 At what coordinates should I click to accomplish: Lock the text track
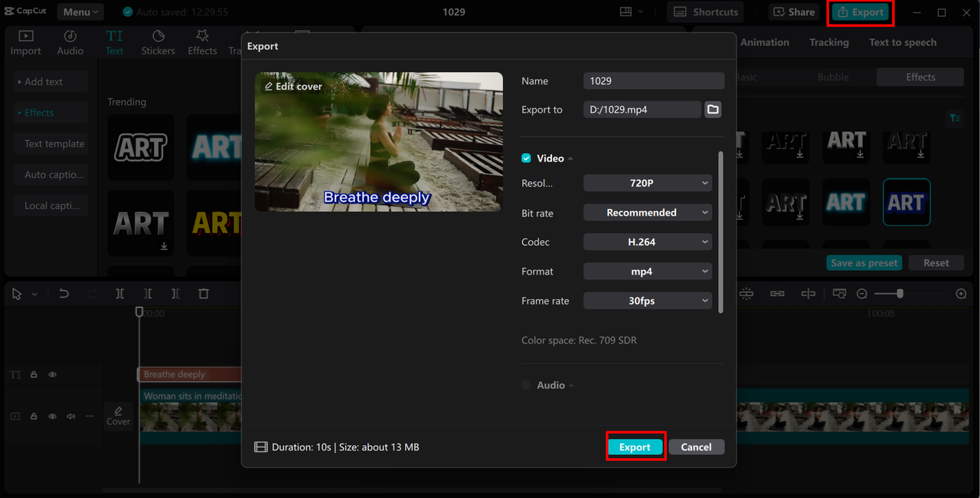click(34, 375)
